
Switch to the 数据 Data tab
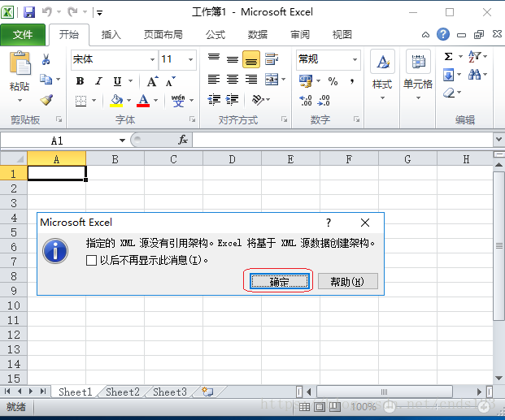pos(257,34)
